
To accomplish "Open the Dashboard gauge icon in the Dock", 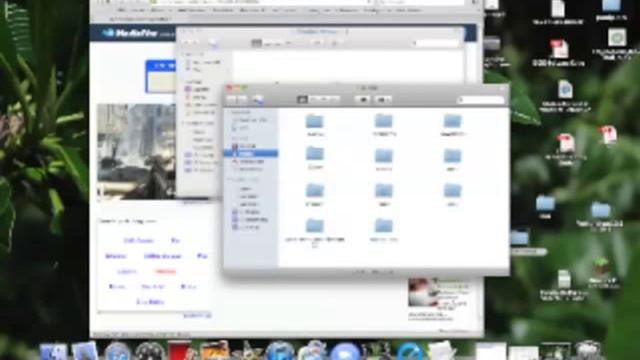I will (x=149, y=352).
